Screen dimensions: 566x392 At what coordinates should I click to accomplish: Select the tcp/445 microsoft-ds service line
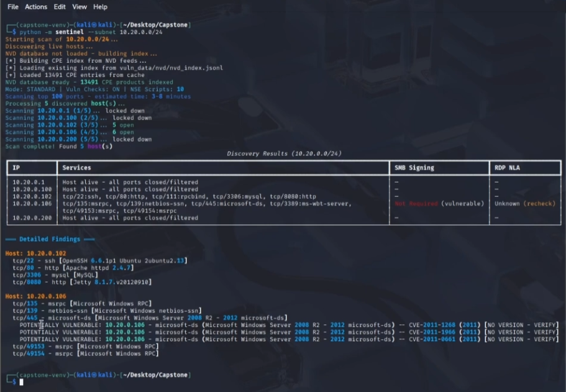pos(93,317)
